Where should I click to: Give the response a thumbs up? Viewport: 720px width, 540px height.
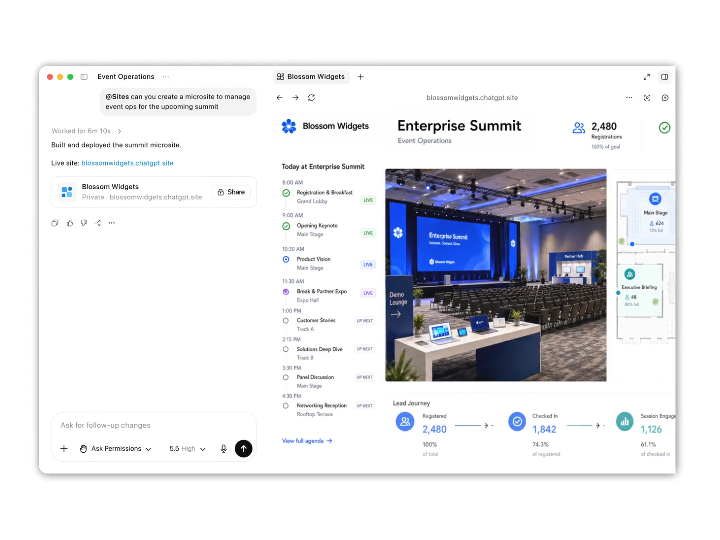(x=69, y=223)
